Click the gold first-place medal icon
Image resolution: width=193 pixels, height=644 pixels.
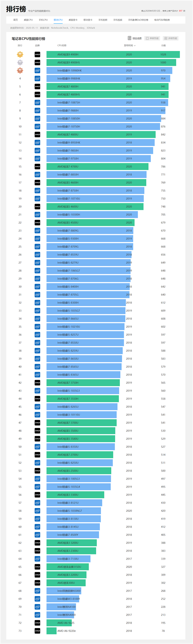20,54
